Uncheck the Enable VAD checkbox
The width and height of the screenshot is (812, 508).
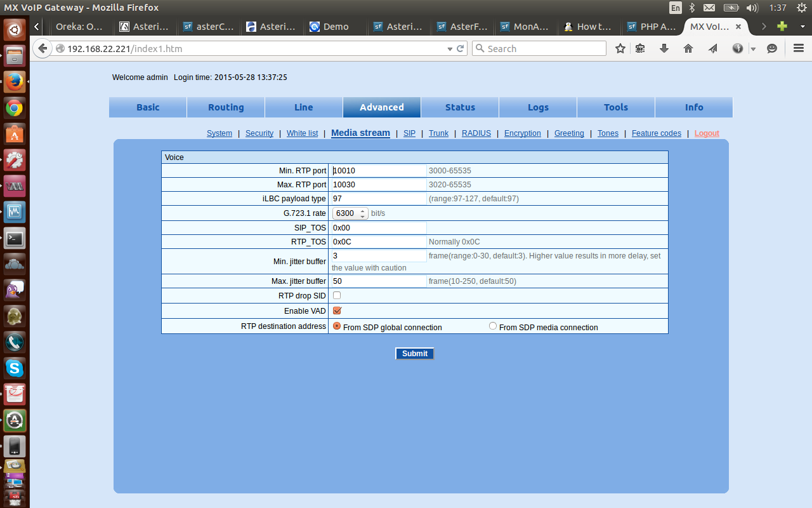(x=337, y=311)
